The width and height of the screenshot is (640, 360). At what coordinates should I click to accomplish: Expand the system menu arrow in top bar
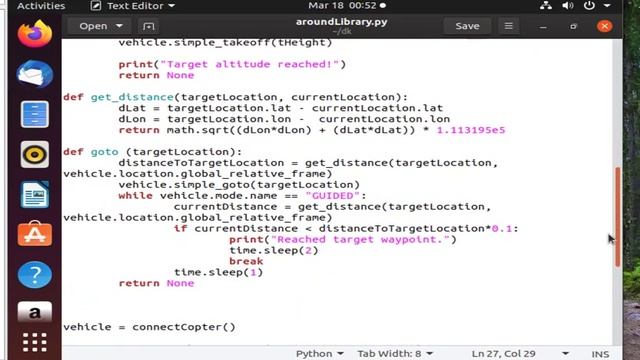point(607,6)
